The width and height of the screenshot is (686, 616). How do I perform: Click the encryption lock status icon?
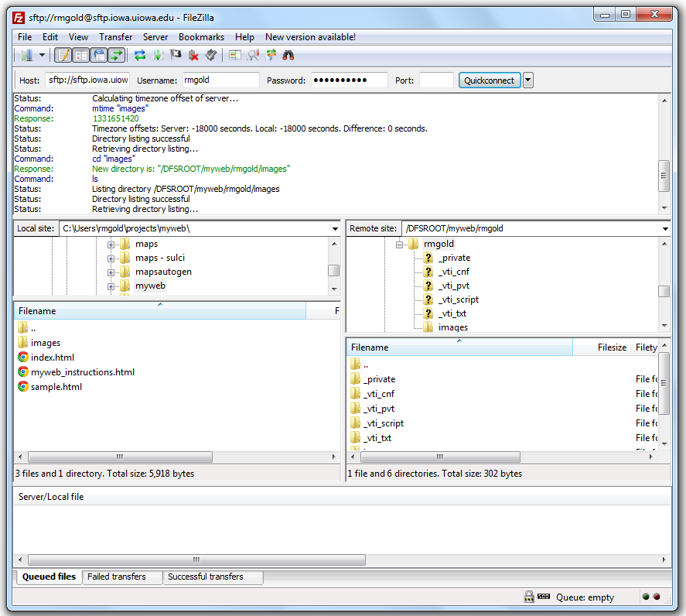coord(529,597)
